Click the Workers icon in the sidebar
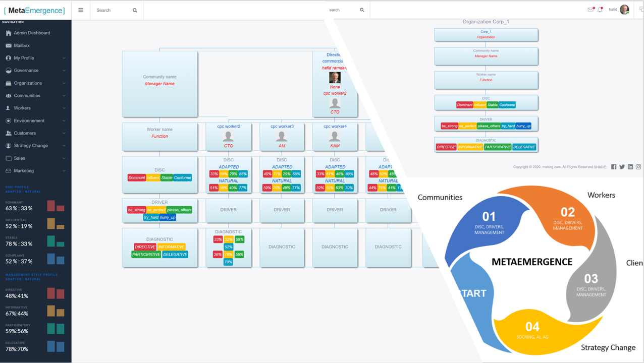Image resolution: width=644 pixels, height=363 pixels. 9,108
